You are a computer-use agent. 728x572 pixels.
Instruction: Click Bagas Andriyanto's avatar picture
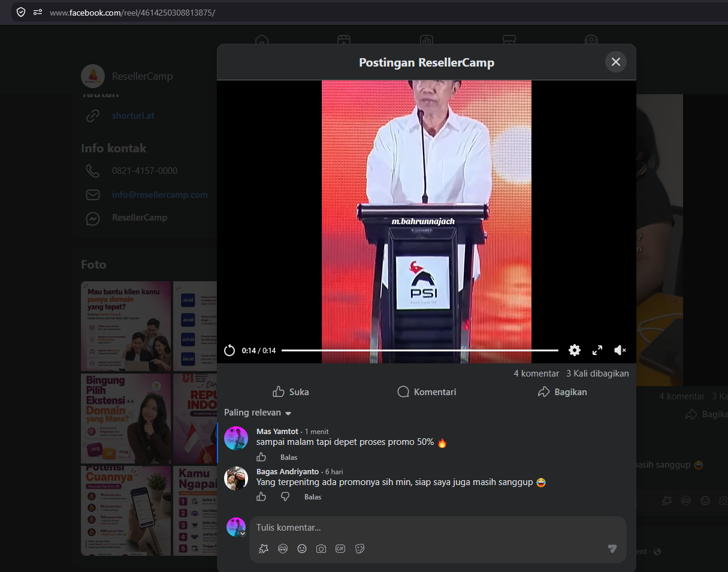point(236,478)
